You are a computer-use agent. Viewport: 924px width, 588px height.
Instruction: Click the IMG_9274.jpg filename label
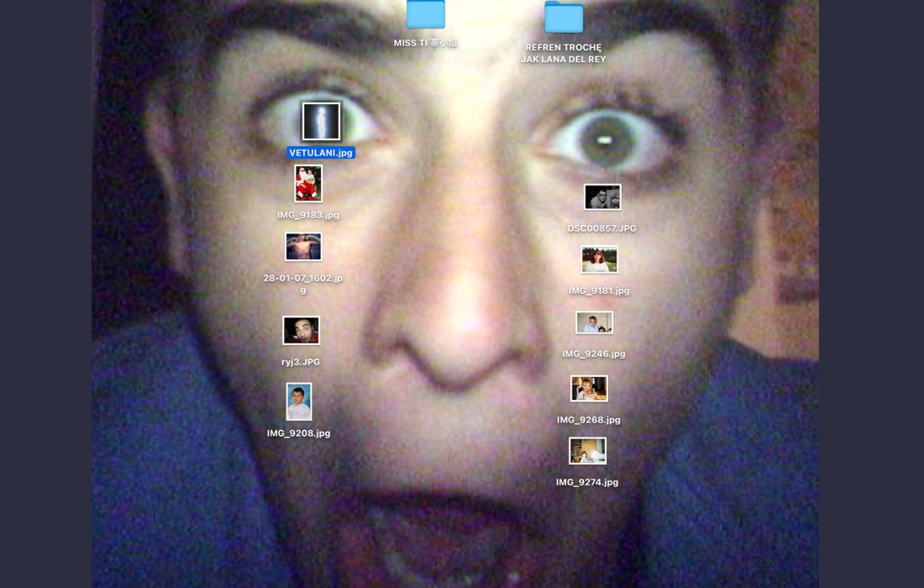587,482
